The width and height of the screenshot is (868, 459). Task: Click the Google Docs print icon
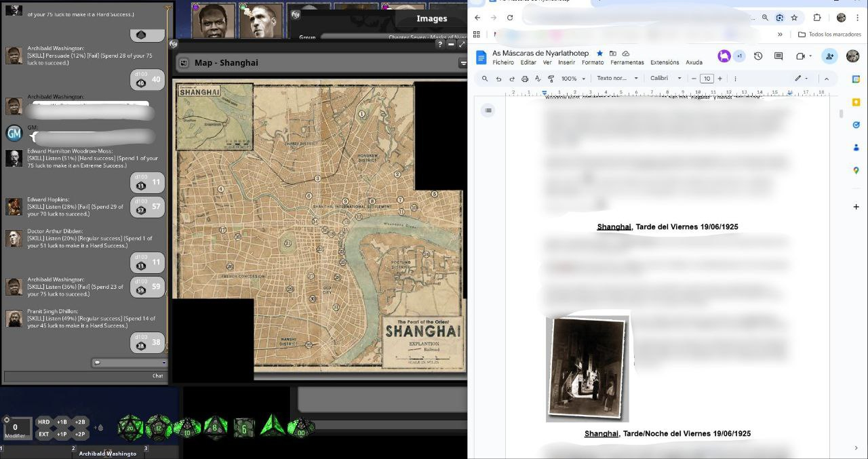coord(525,79)
